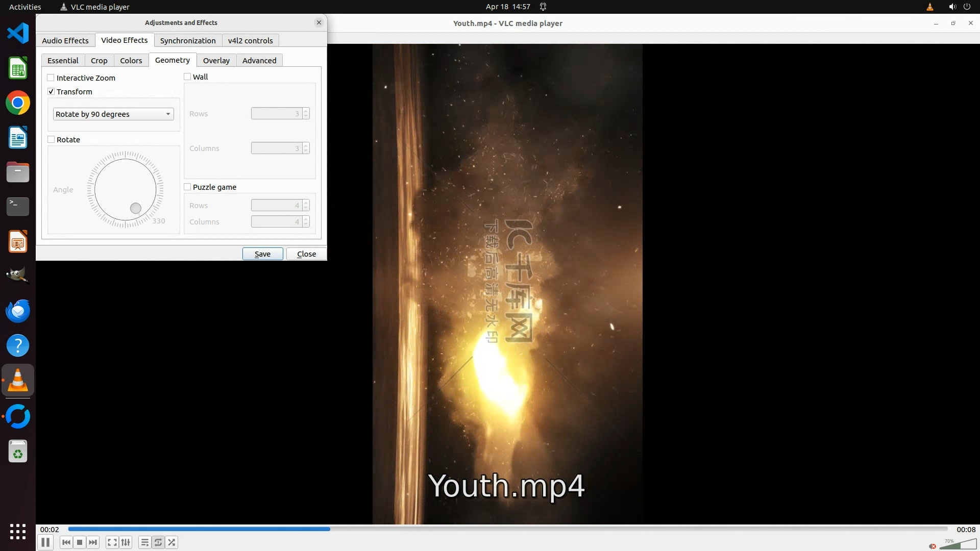Click the previous media button

66,542
